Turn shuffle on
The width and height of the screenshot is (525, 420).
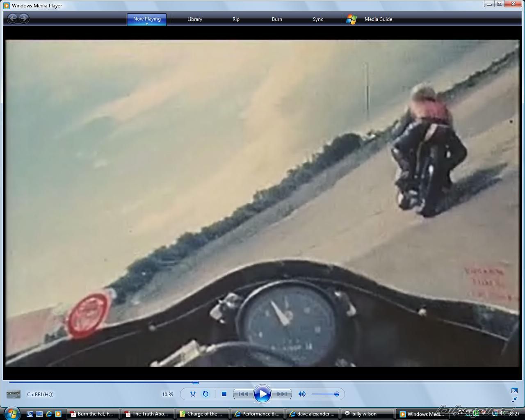pos(193,394)
